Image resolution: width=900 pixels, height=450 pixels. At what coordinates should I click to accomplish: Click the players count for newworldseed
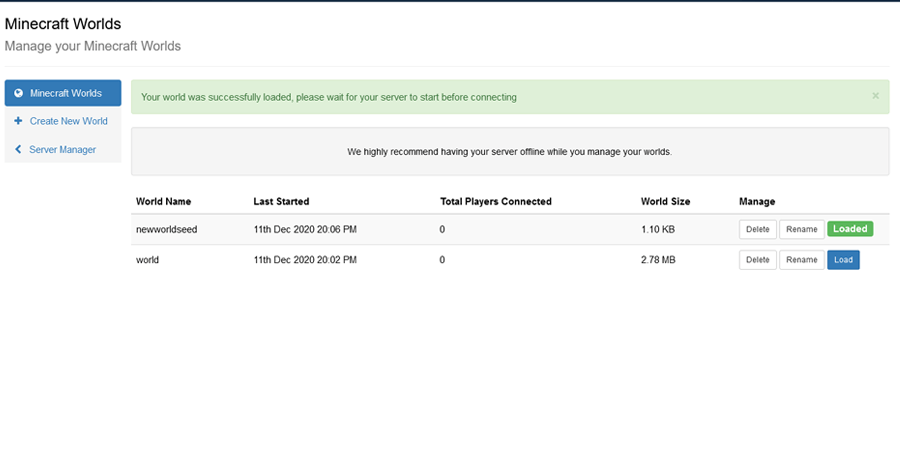(x=443, y=229)
